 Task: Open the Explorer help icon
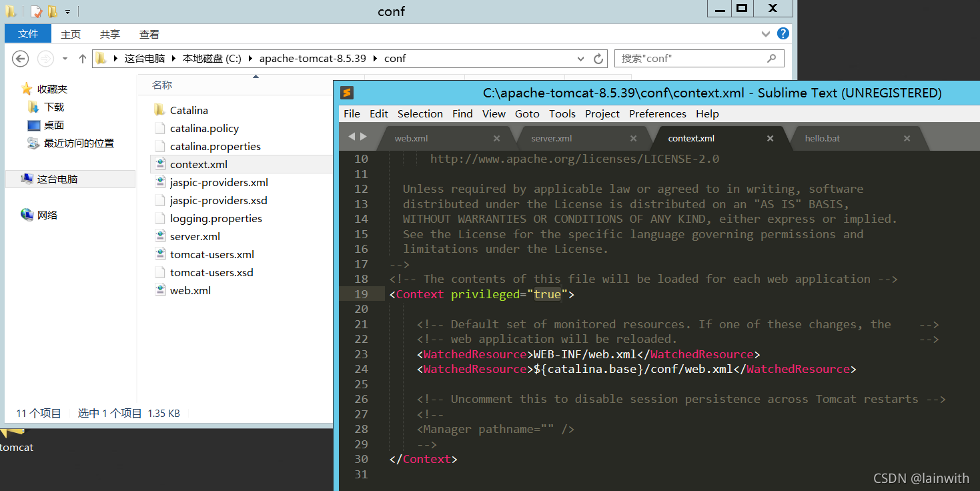click(783, 33)
